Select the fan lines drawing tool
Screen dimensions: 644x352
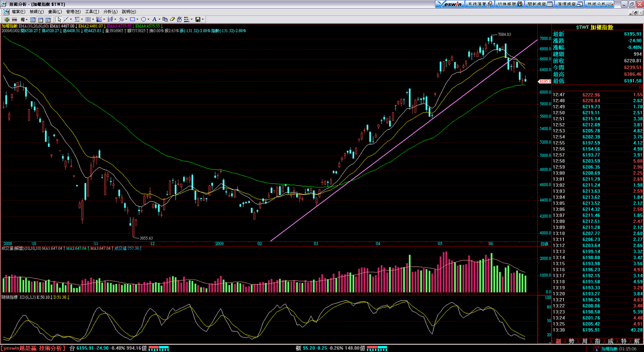click(99, 19)
